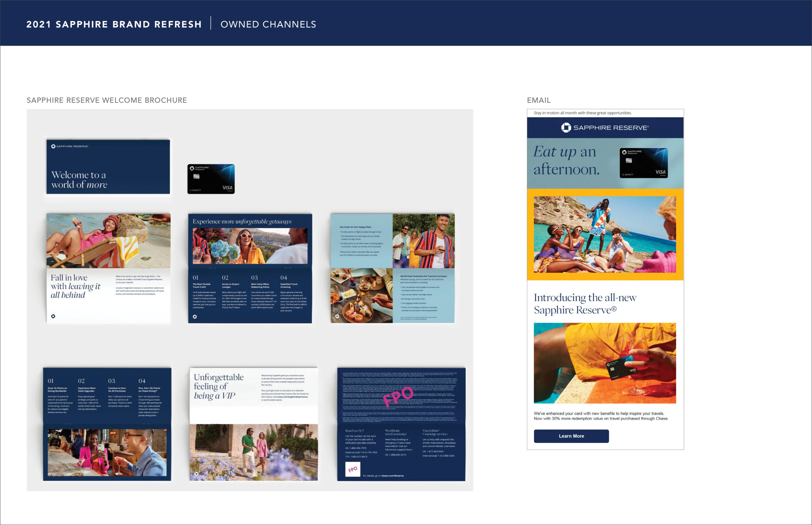Click the Chase logo on the Welcome brochure cover
The width and height of the screenshot is (812, 525).
pyautogui.click(x=53, y=146)
